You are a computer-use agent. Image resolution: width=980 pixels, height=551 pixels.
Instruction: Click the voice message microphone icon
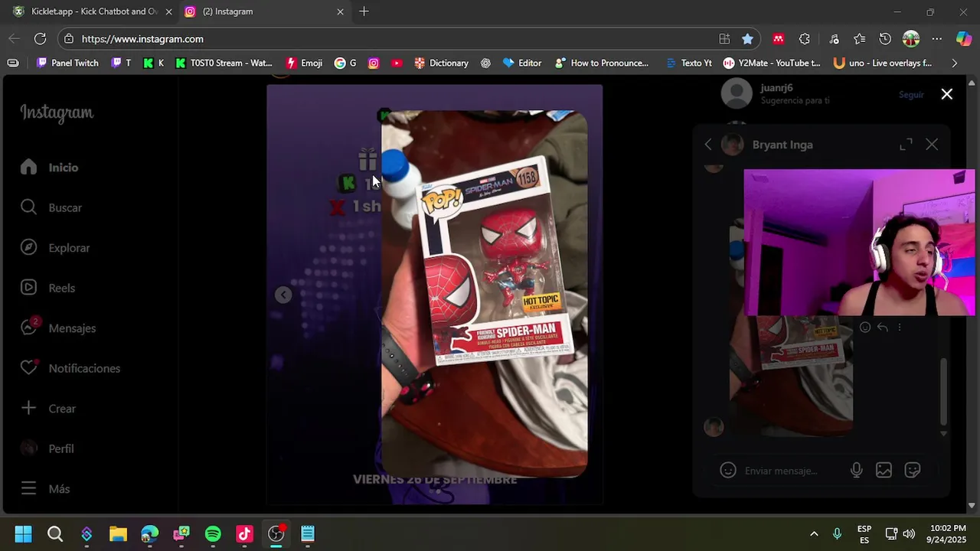[x=857, y=471]
